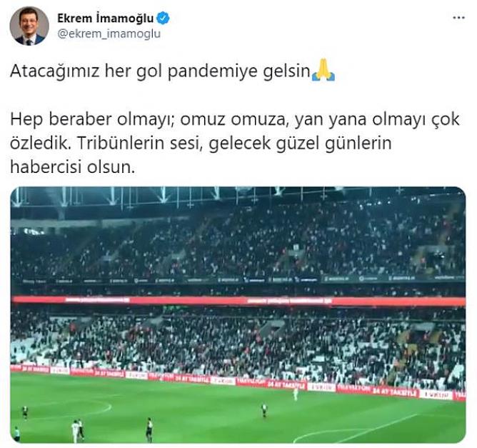Click the dark-kit player near midfield
This screenshot has width=477, height=448.
264,409
